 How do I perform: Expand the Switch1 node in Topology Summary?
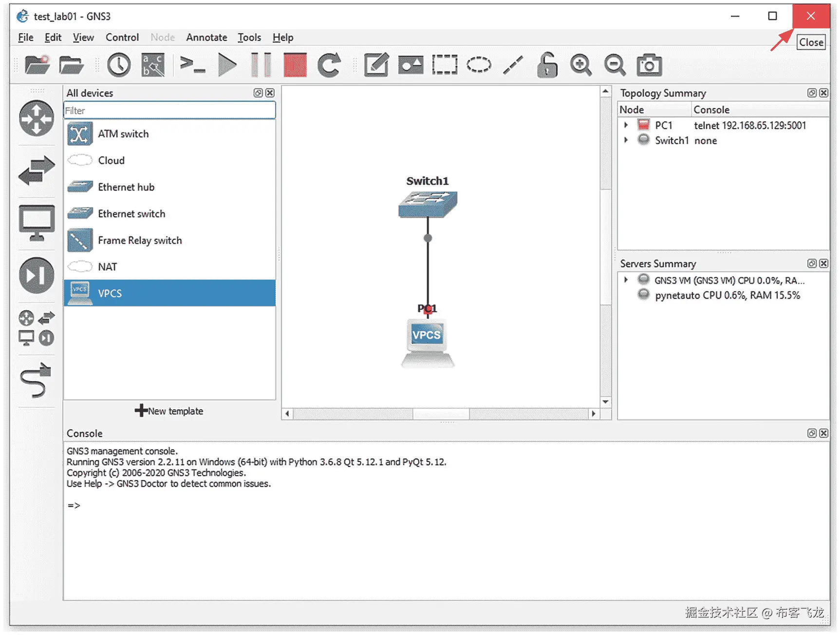click(x=626, y=140)
